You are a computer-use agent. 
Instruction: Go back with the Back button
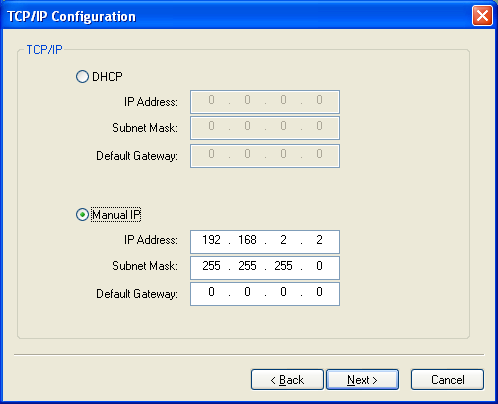click(287, 380)
